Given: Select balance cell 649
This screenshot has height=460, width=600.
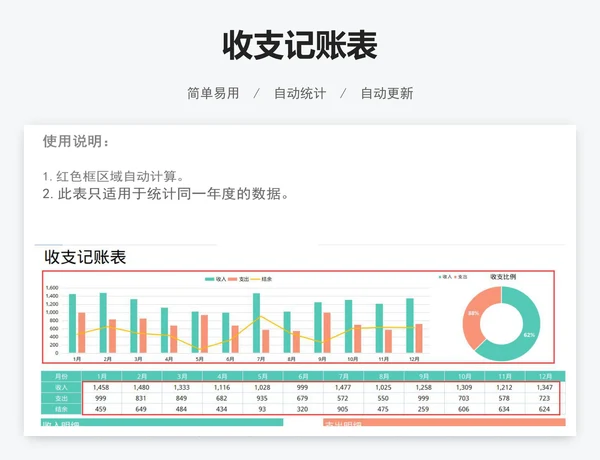Looking at the screenshot, I should [x=141, y=409].
